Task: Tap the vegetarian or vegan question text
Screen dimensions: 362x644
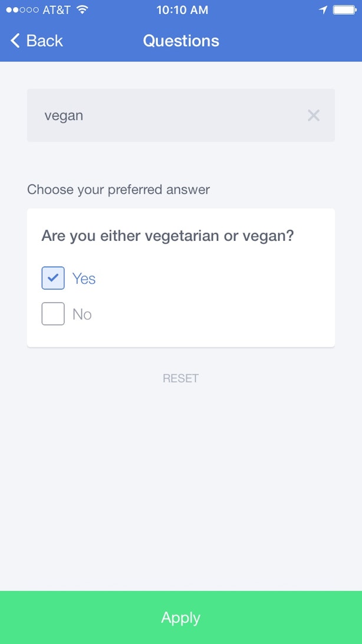Action: click(167, 236)
